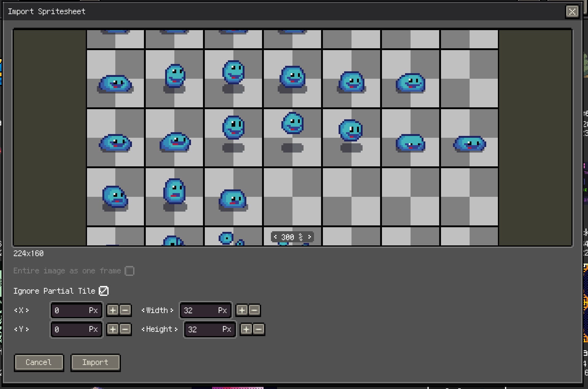Select the X offset input field
Screen dimensions: 588x389
(76, 310)
